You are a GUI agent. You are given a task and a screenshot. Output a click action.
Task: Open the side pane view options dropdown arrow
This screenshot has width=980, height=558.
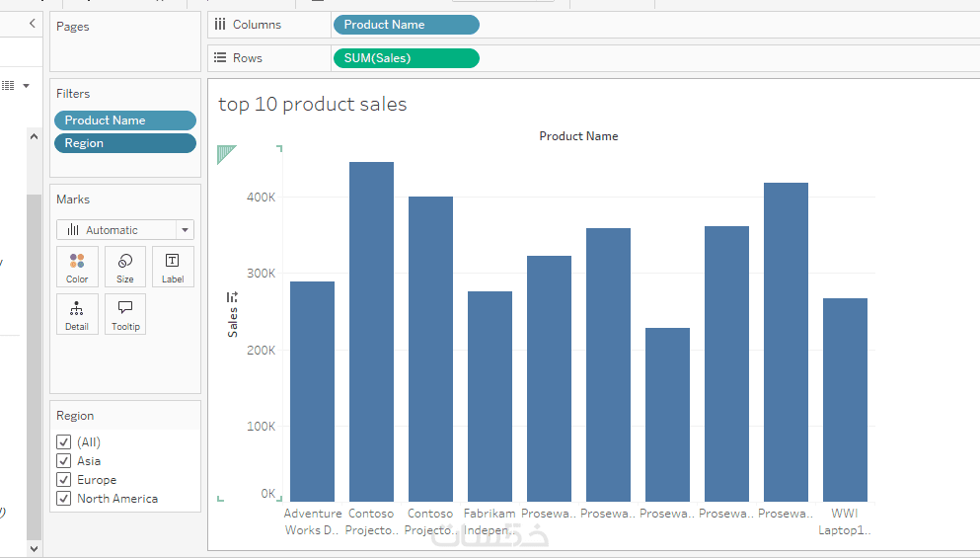[x=27, y=86]
